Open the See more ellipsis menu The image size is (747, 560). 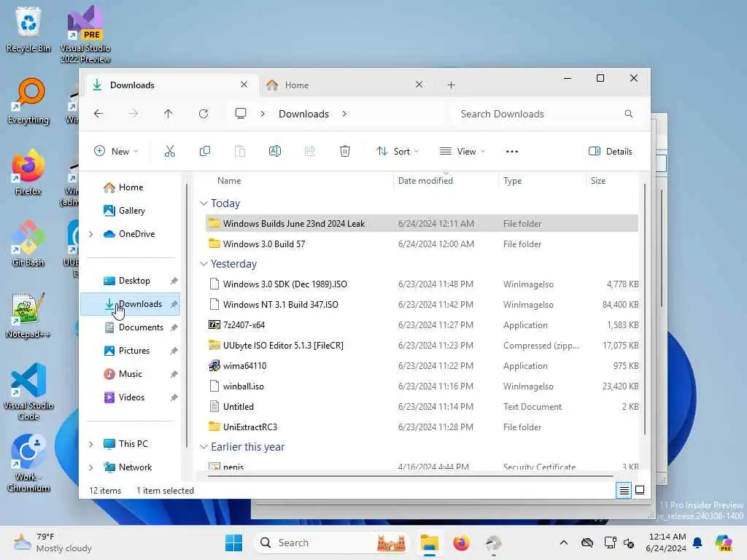pos(511,152)
